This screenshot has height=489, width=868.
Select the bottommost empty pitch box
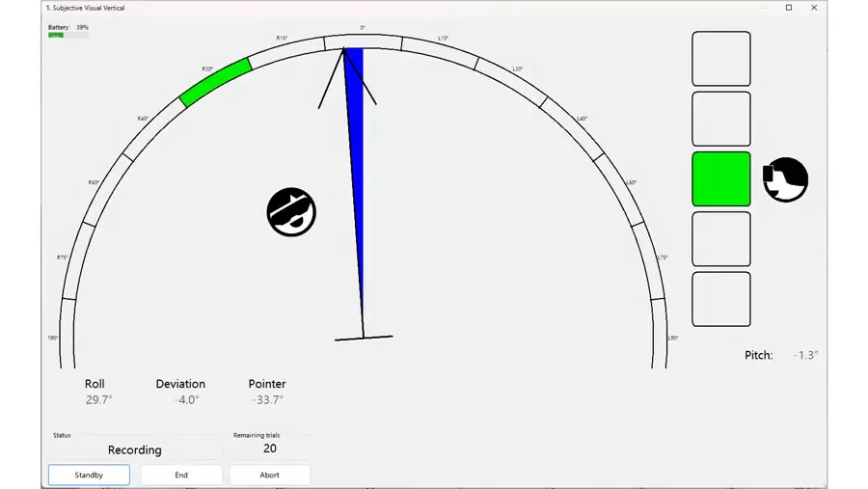pos(720,299)
